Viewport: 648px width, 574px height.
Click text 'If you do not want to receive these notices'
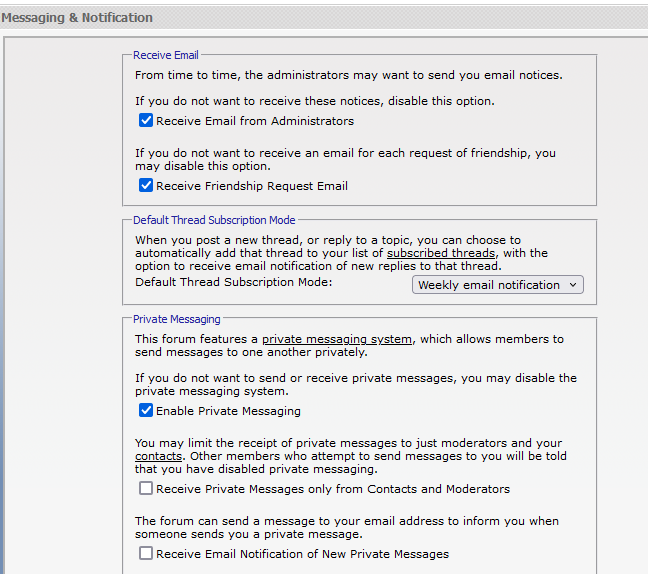pyautogui.click(x=258, y=101)
